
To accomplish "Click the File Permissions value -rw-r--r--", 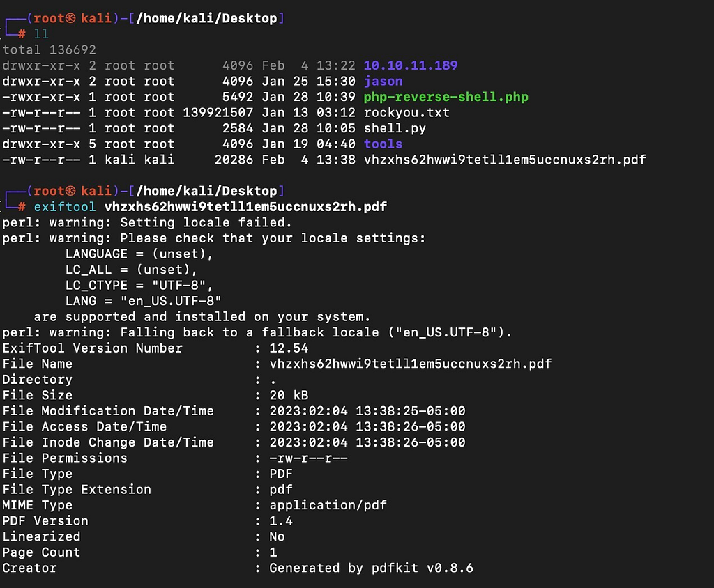I will coord(308,458).
